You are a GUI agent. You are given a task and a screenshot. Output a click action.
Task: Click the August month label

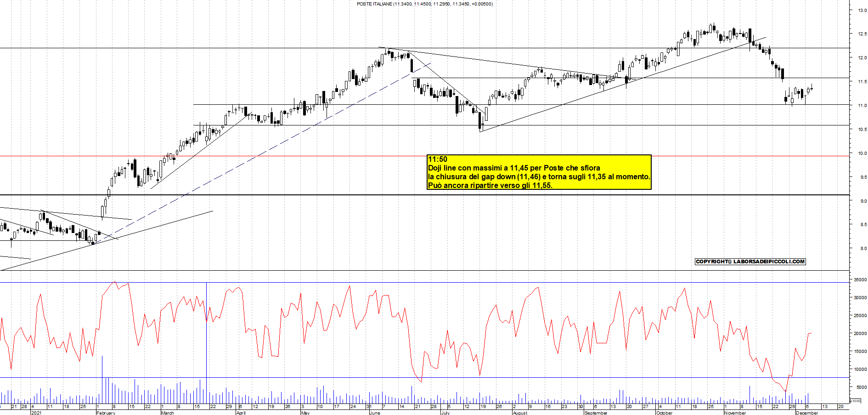coord(520,413)
